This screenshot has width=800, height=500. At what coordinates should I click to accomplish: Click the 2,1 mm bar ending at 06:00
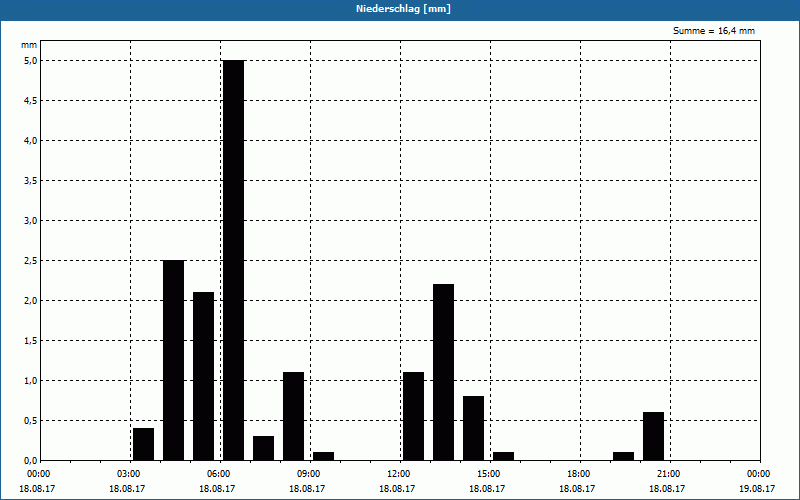[x=204, y=376]
